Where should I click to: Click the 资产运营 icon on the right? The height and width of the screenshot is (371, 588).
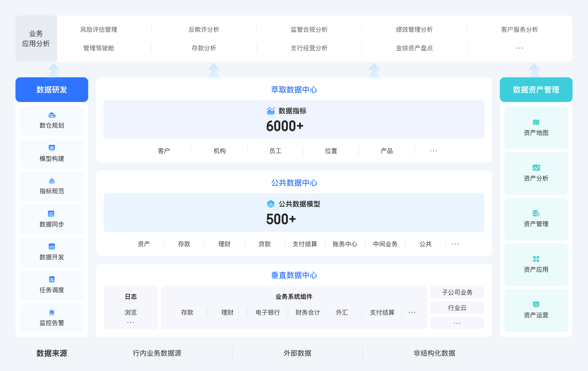tap(536, 304)
